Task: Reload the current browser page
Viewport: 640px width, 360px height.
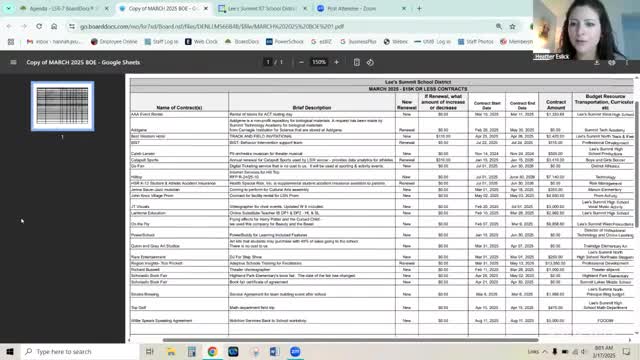Action: pyautogui.click(x=39, y=27)
